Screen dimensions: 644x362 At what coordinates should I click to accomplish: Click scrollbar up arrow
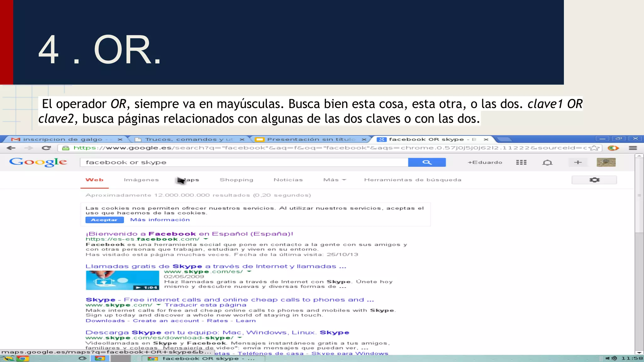pyautogui.click(x=639, y=156)
